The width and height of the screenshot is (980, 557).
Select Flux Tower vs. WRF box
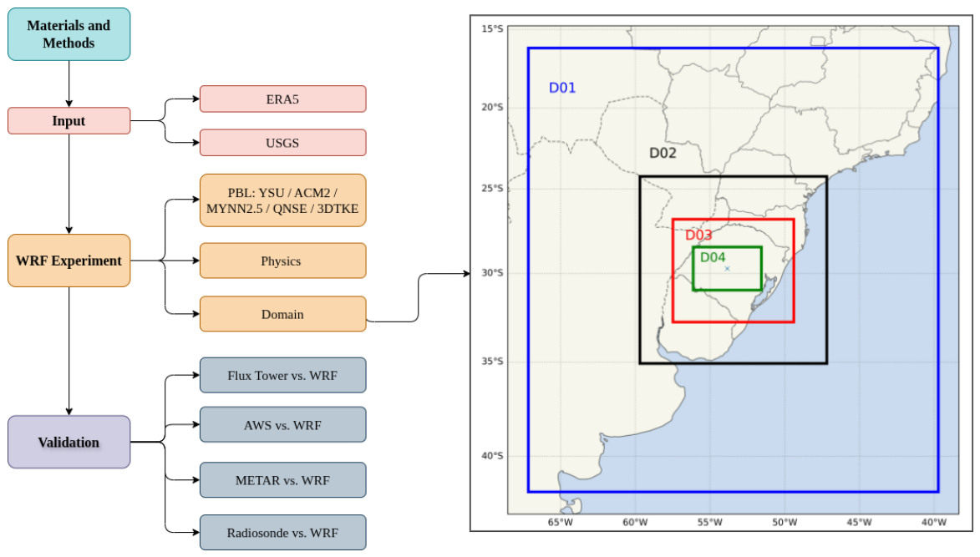coord(282,375)
